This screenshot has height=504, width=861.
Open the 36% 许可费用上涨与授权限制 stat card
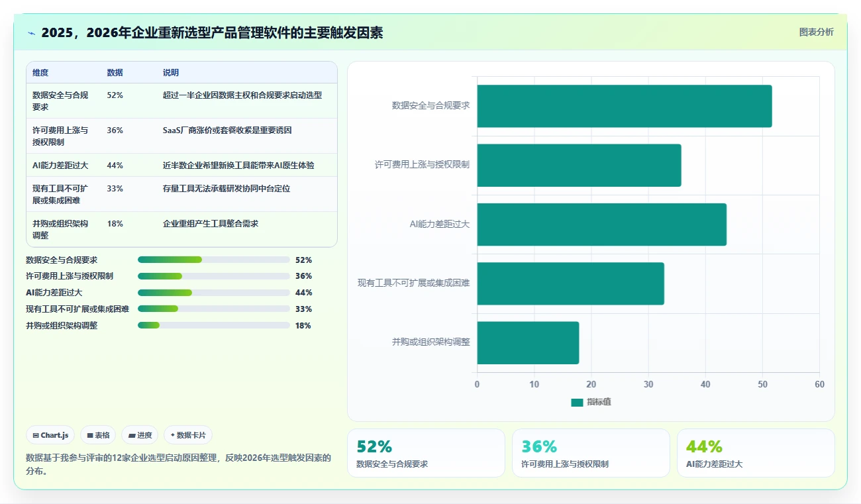pyautogui.click(x=591, y=453)
